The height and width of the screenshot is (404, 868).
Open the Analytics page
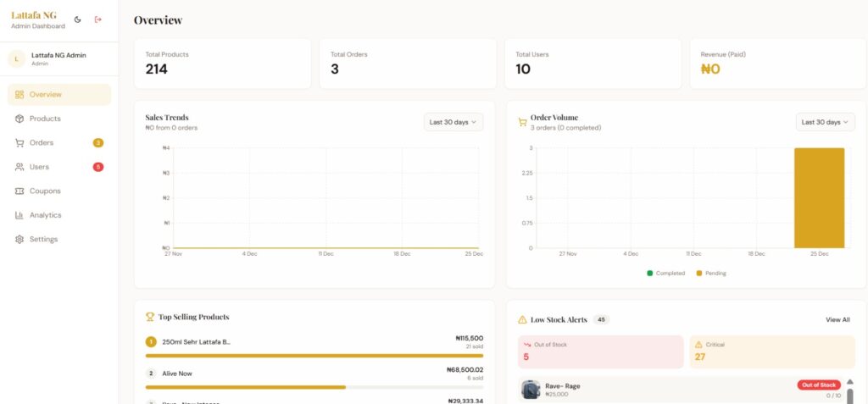(x=46, y=215)
